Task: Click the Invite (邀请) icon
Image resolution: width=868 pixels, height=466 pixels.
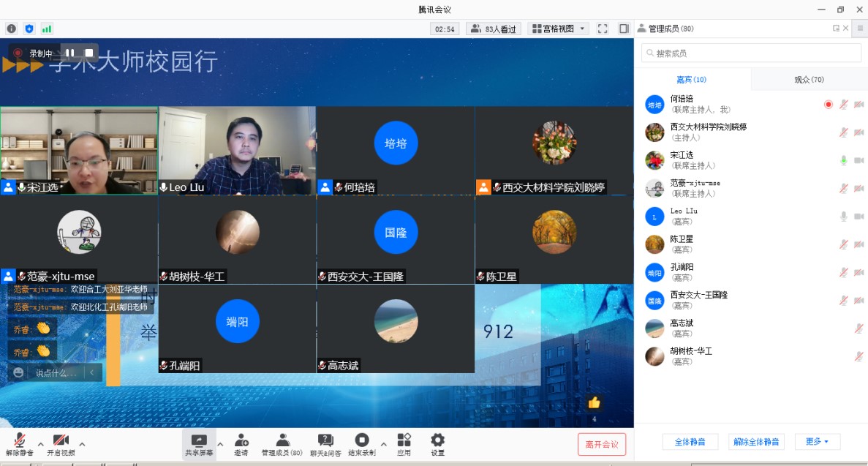Action: coord(241,443)
